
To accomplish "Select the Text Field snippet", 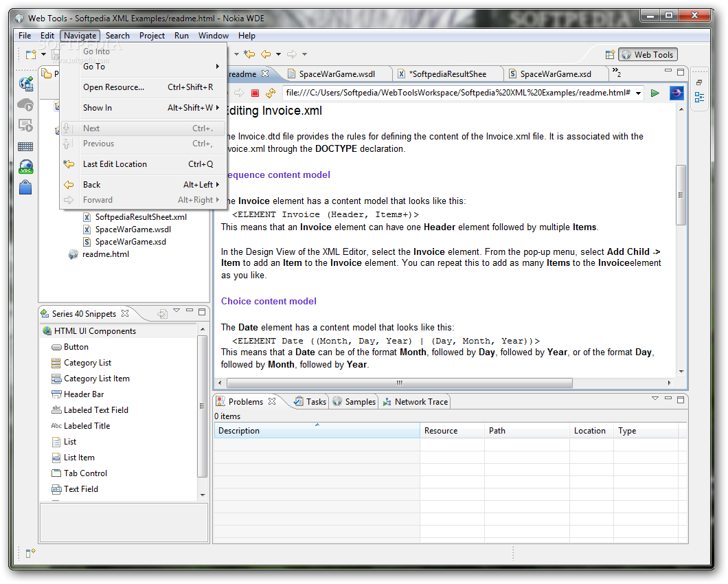I will [x=81, y=489].
